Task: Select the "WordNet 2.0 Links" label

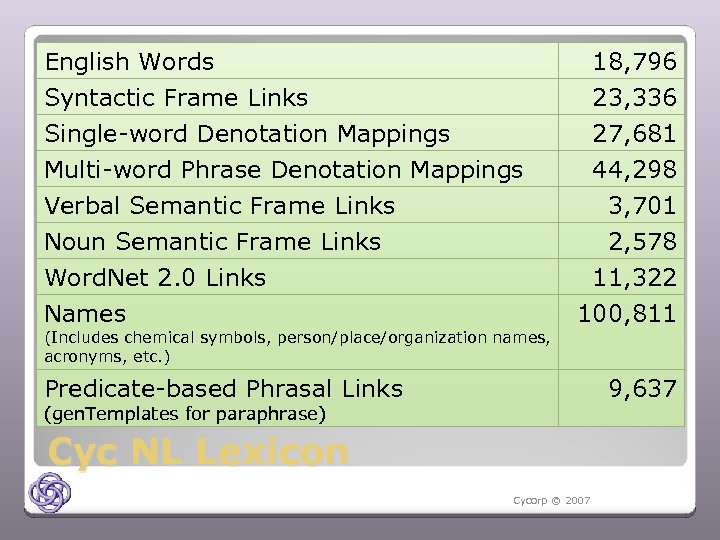Action: pos(155,277)
